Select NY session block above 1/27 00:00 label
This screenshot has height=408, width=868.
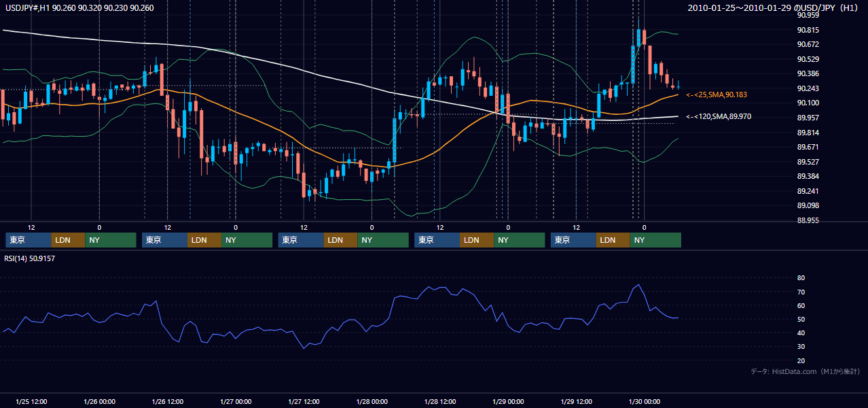(x=247, y=240)
